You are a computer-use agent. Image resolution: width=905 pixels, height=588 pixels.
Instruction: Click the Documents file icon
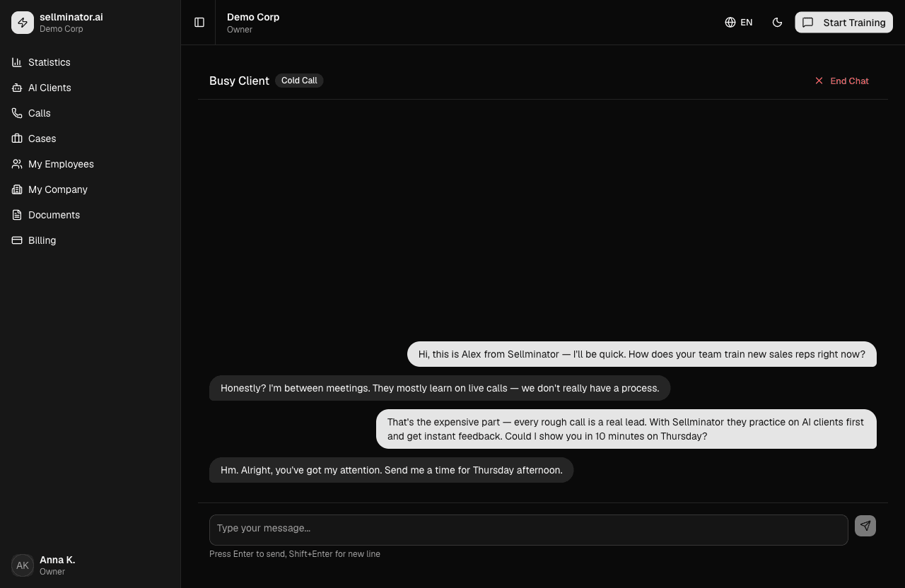pyautogui.click(x=17, y=215)
